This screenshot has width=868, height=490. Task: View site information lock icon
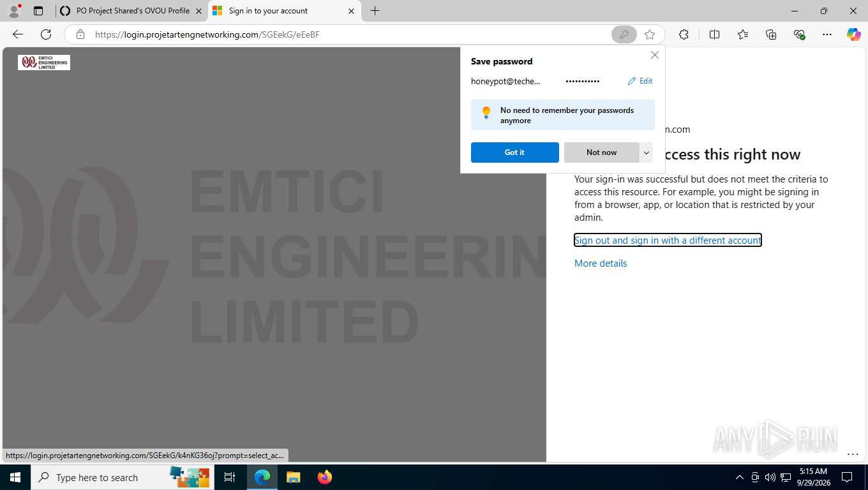(x=80, y=34)
